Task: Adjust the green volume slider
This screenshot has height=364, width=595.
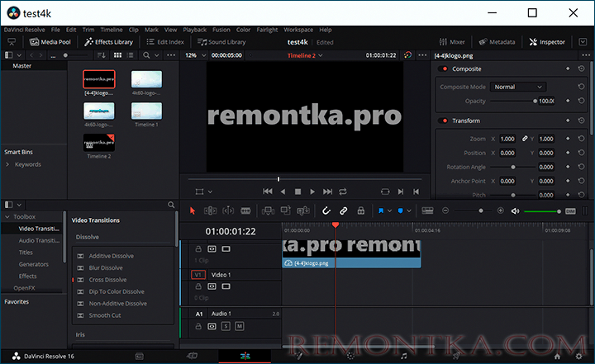Action: point(542,211)
